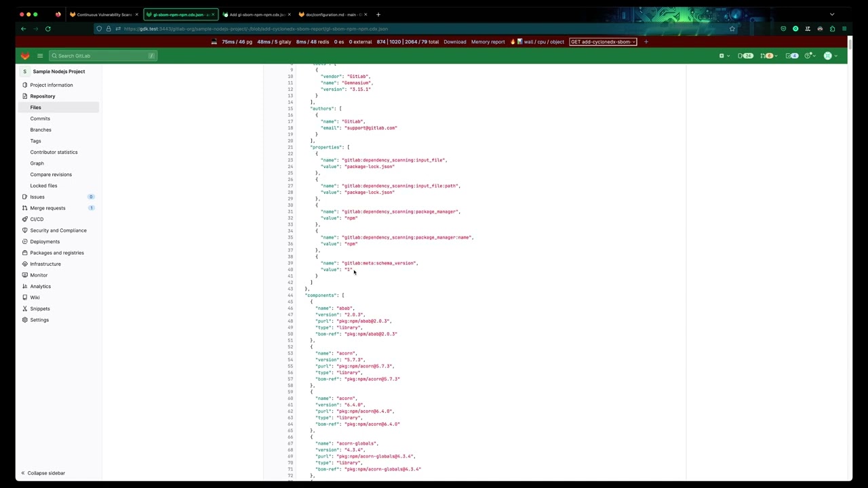The image size is (868, 488).
Task: Click the browser forward arrow
Action: click(x=35, y=28)
